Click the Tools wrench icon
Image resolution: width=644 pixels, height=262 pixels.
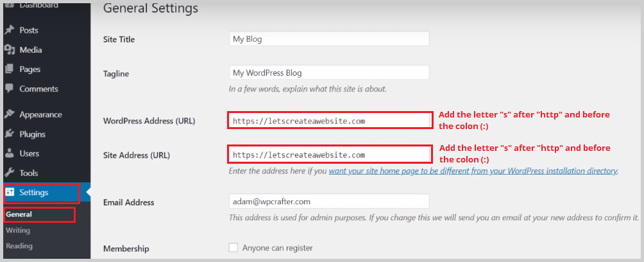pyautogui.click(x=9, y=173)
